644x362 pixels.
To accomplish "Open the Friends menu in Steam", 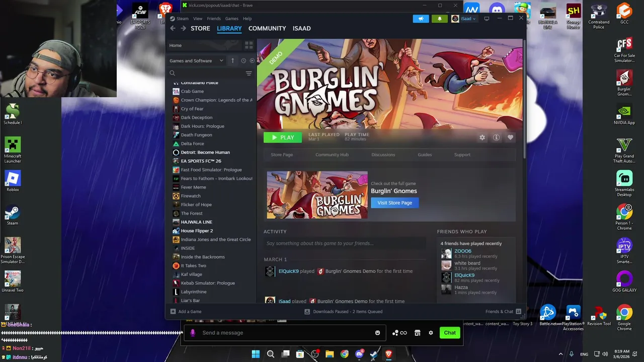I will coord(214,19).
